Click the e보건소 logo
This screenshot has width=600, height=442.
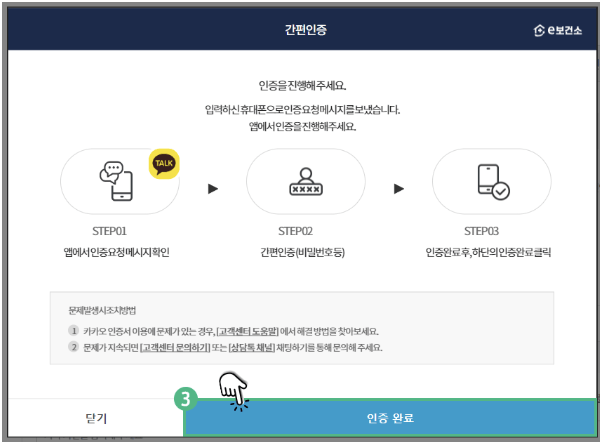click(x=558, y=30)
